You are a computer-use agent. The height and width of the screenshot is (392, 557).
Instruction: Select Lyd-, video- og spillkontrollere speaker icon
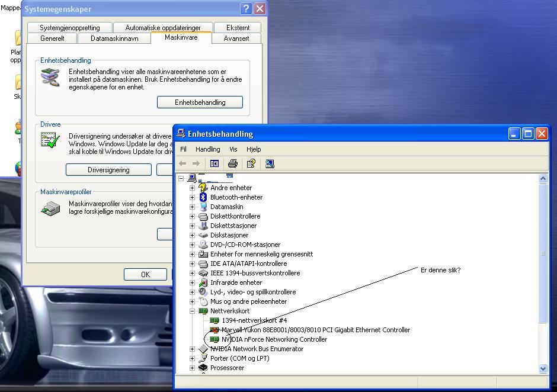coord(203,292)
